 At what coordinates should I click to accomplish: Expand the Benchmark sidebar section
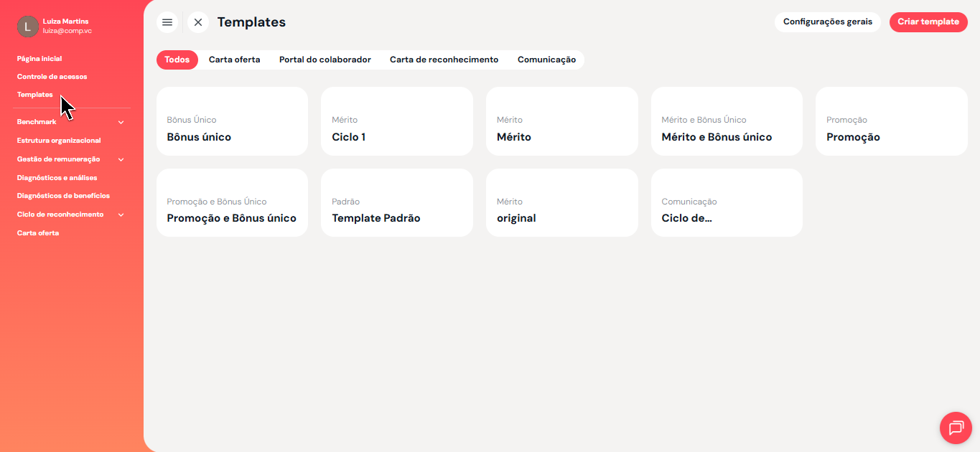(x=121, y=122)
